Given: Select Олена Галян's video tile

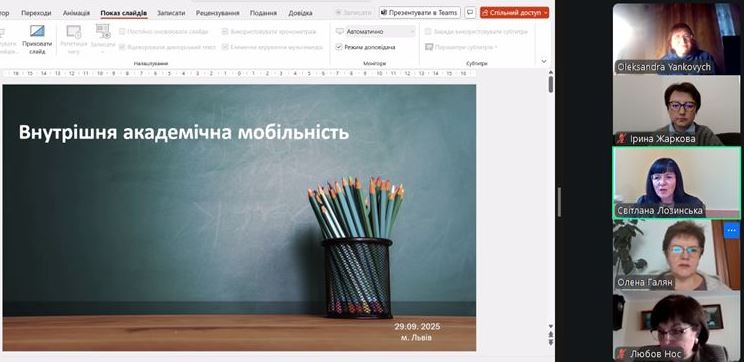Looking at the screenshot, I should (x=676, y=256).
